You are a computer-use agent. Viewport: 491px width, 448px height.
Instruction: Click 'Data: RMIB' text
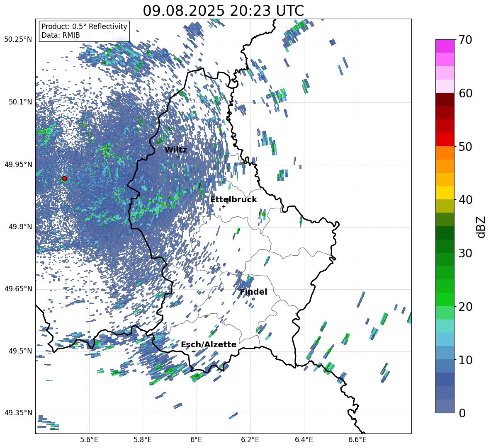(x=61, y=35)
